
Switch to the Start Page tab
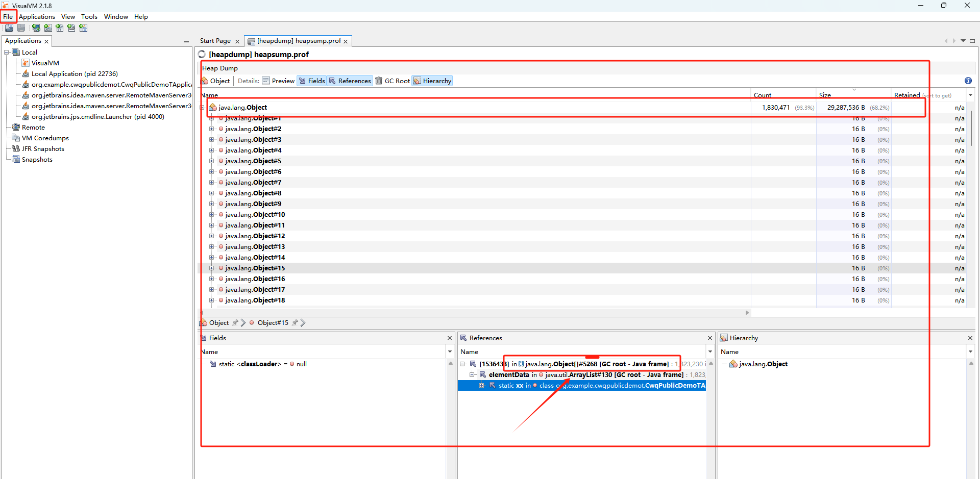click(x=215, y=41)
